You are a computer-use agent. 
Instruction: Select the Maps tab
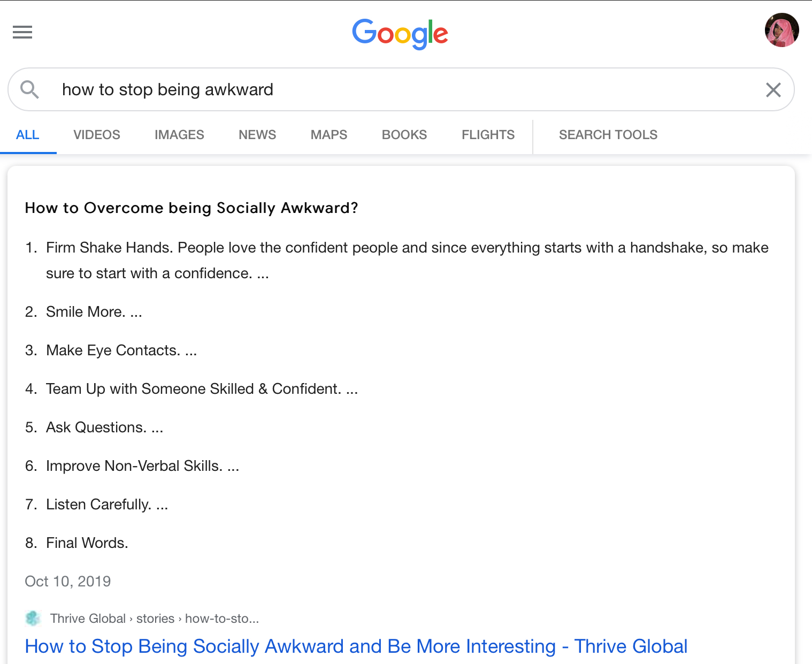coord(329,135)
